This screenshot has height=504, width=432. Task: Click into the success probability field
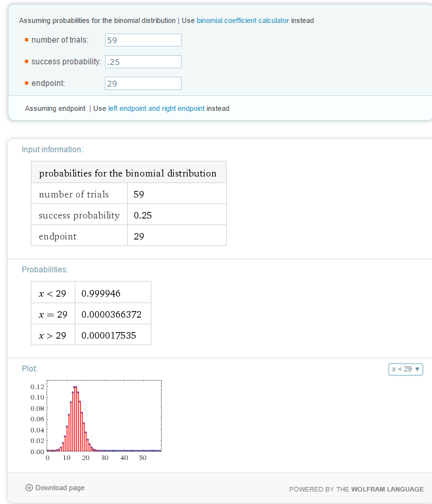(x=143, y=62)
